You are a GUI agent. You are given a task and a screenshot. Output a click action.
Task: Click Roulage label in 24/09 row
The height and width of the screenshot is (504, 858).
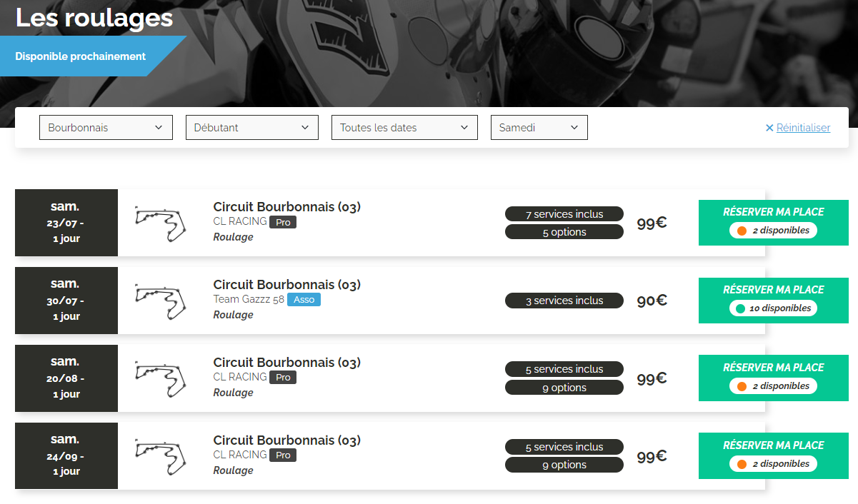pyautogui.click(x=234, y=470)
